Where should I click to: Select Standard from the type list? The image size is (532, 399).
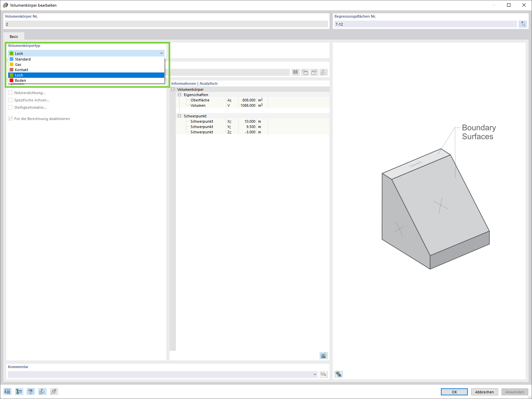pyautogui.click(x=86, y=59)
